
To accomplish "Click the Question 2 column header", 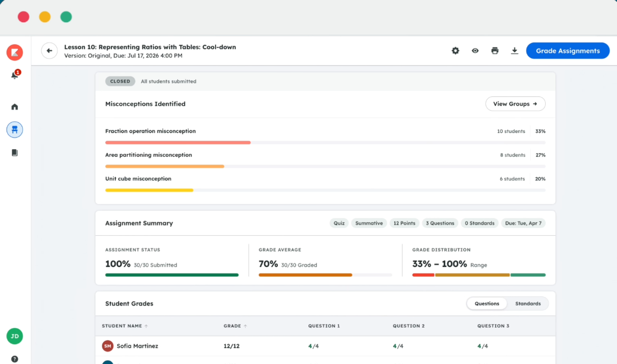I will [x=409, y=326].
